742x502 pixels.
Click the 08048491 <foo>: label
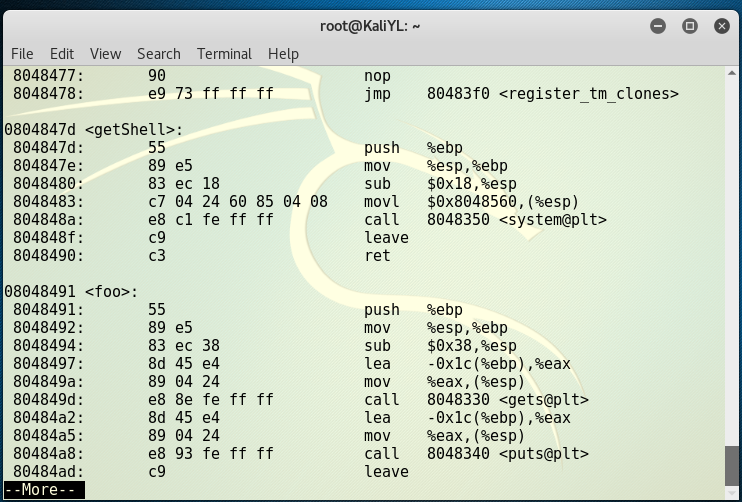(71, 291)
